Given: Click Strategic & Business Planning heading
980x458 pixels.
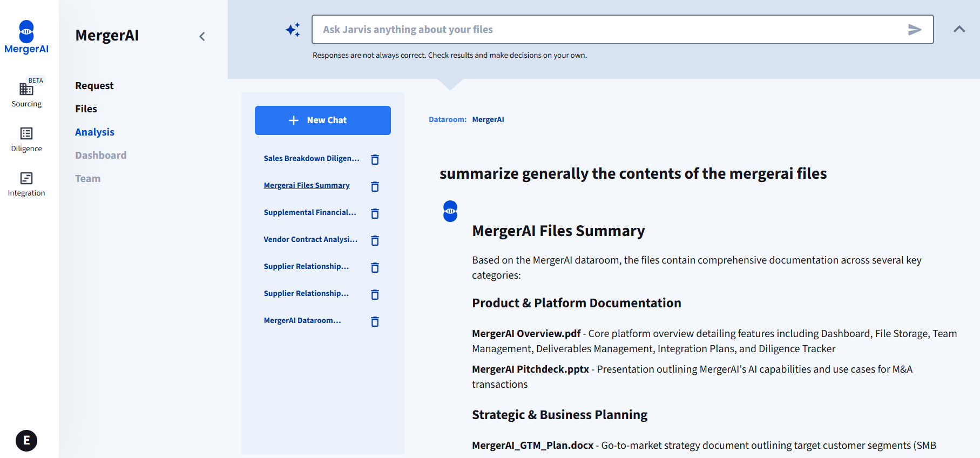Looking at the screenshot, I should 559,415.
